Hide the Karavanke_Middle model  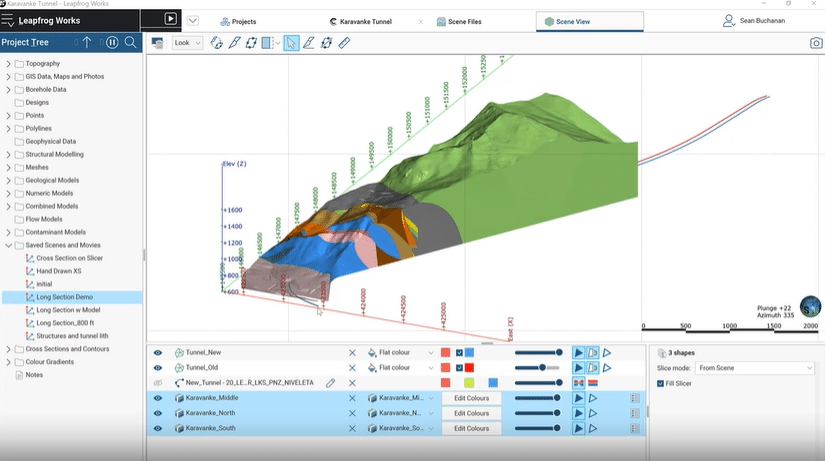click(157, 398)
